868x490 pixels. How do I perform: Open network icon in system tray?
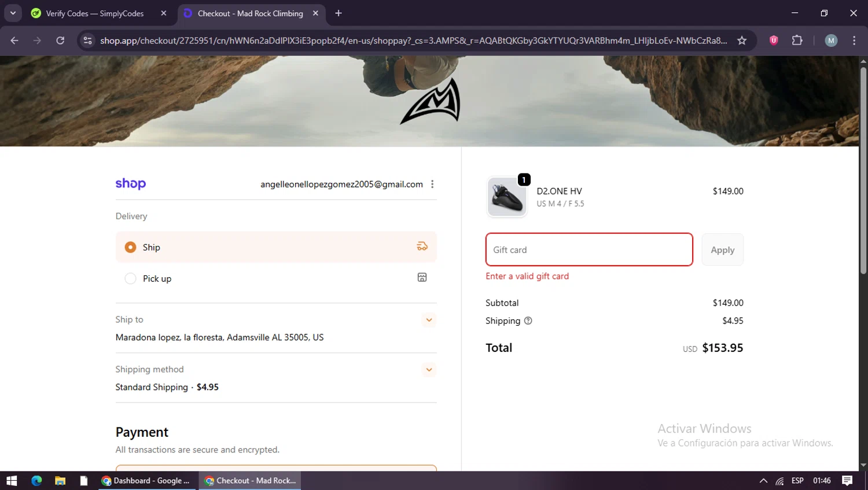pos(780,481)
